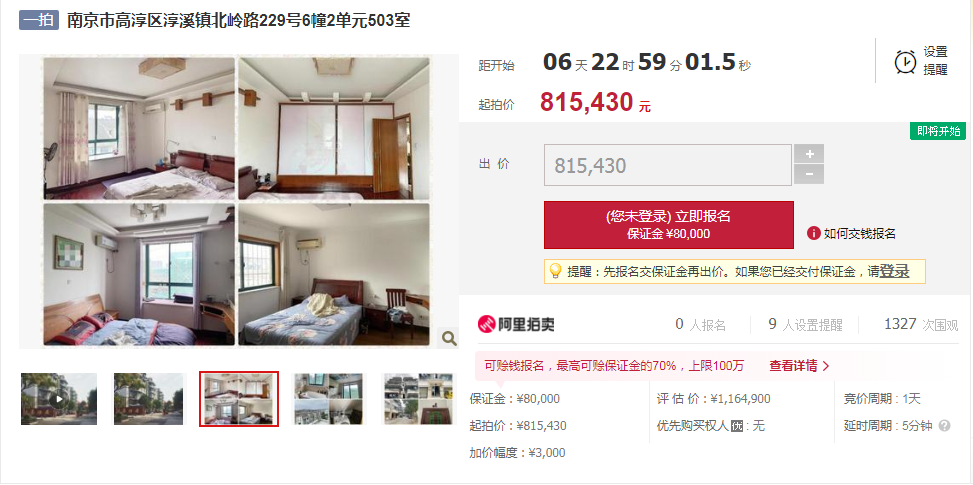Open 如何交钱报名 help link

click(859, 234)
